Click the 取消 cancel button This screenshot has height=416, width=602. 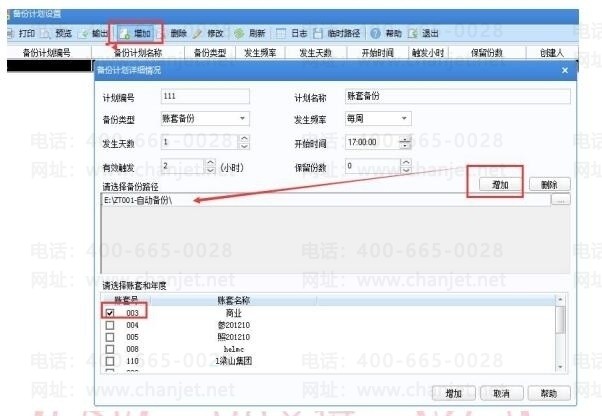tap(501, 393)
